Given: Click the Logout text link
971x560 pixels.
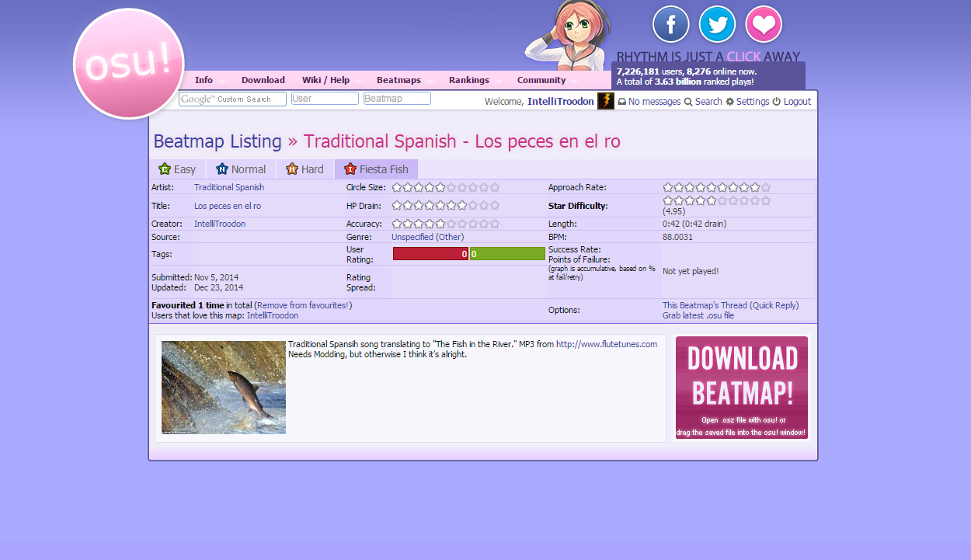Looking at the screenshot, I should 797,102.
